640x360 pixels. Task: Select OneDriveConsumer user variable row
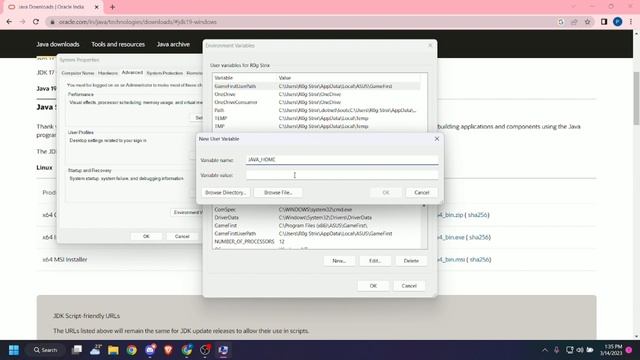pyautogui.click(x=317, y=102)
